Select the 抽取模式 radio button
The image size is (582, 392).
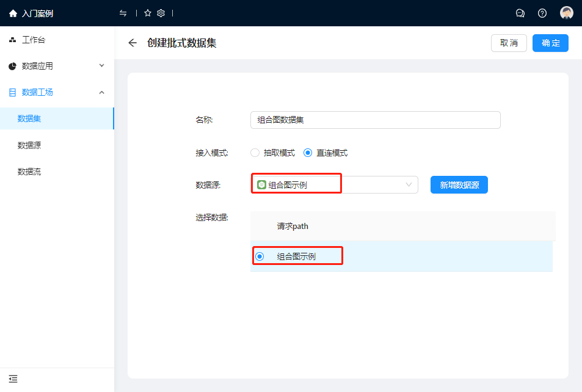point(255,153)
